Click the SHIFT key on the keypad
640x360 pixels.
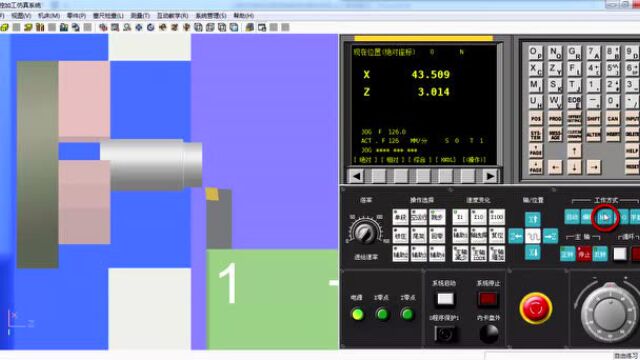coord(593,118)
